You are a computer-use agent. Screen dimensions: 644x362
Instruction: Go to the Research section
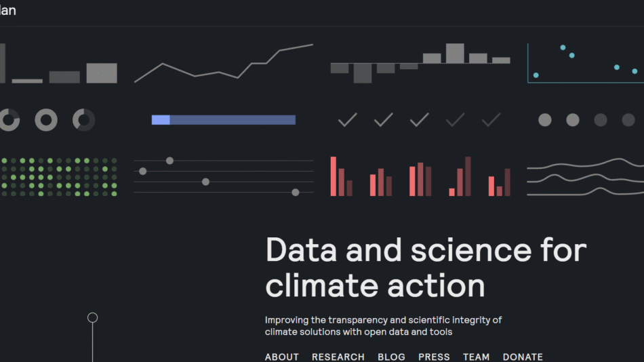tap(338, 357)
